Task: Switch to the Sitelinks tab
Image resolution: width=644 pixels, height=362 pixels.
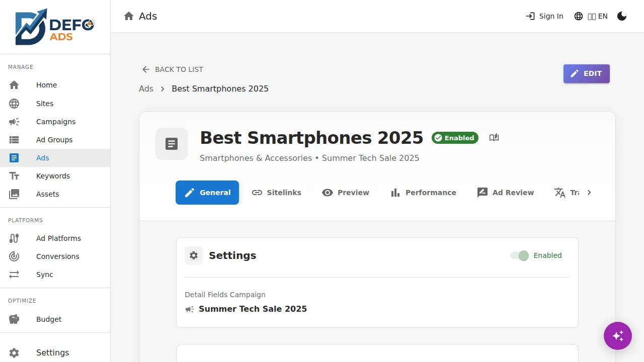Action: [x=276, y=193]
